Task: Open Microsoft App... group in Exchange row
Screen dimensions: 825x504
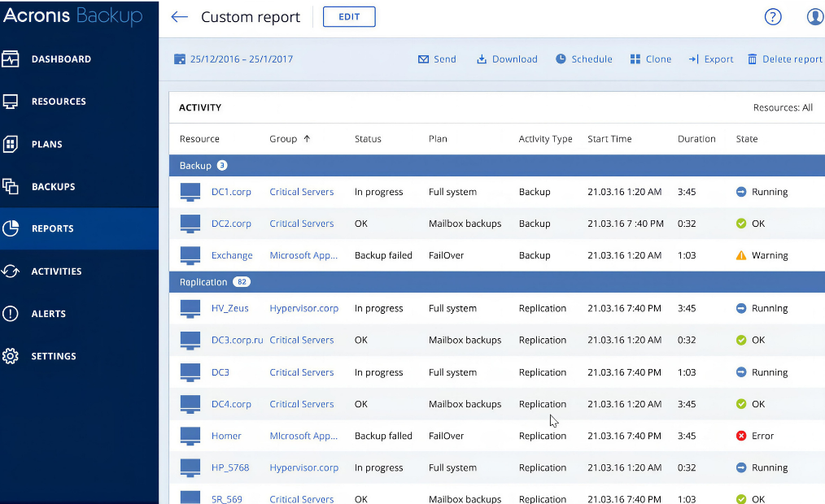Action: click(x=303, y=255)
